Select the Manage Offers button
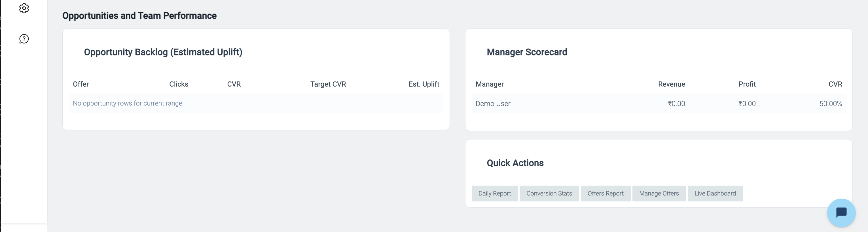Screen dimensions: 868x232 pyautogui.click(x=659, y=193)
